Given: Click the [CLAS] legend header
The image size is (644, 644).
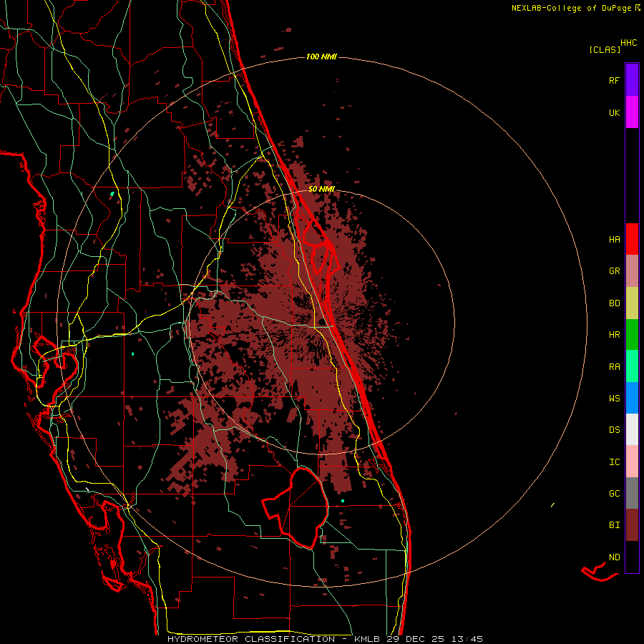Looking at the screenshot, I should [x=605, y=49].
